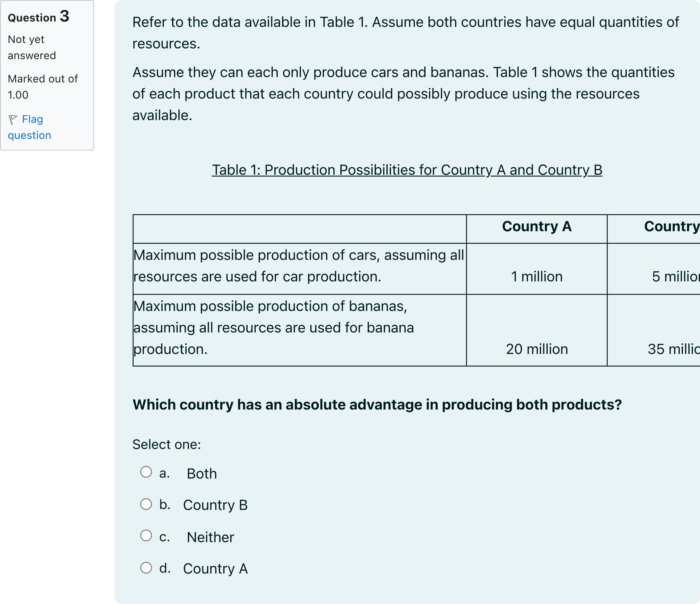Screen dimensions: 700x604
Task: Click the answer text 'Both'
Action: tap(202, 474)
